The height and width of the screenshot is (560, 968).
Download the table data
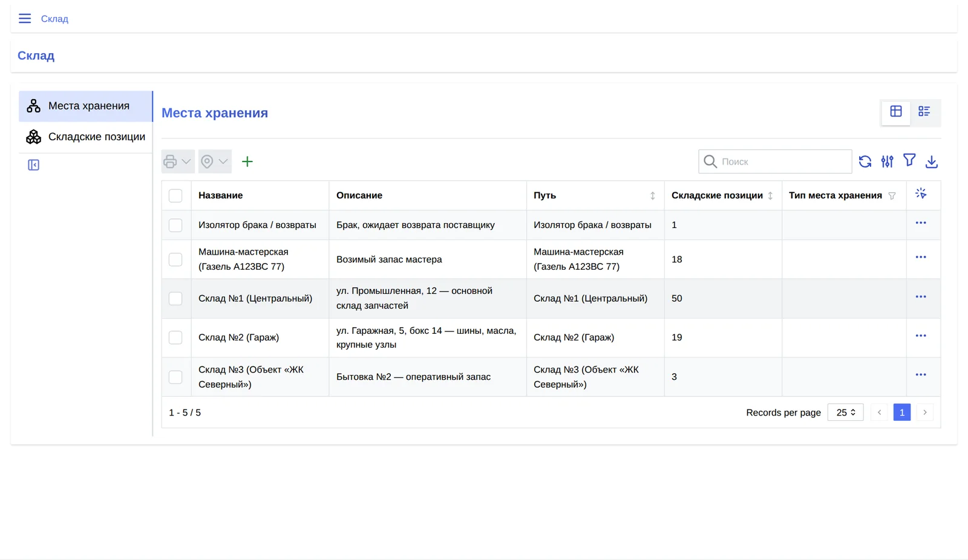[932, 161]
